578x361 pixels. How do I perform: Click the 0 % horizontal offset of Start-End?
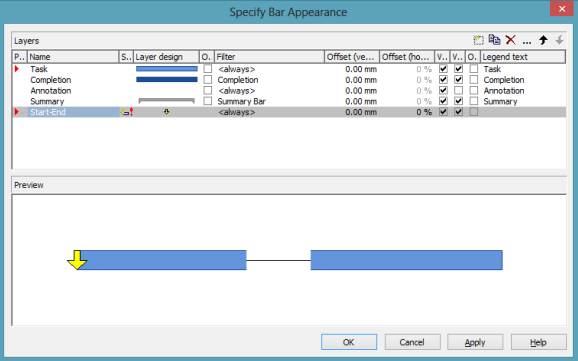[x=424, y=112]
